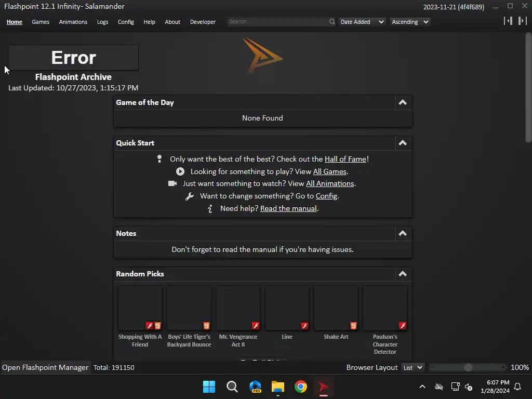Open the Date Added sort dropdown
532x399 pixels.
(362, 22)
